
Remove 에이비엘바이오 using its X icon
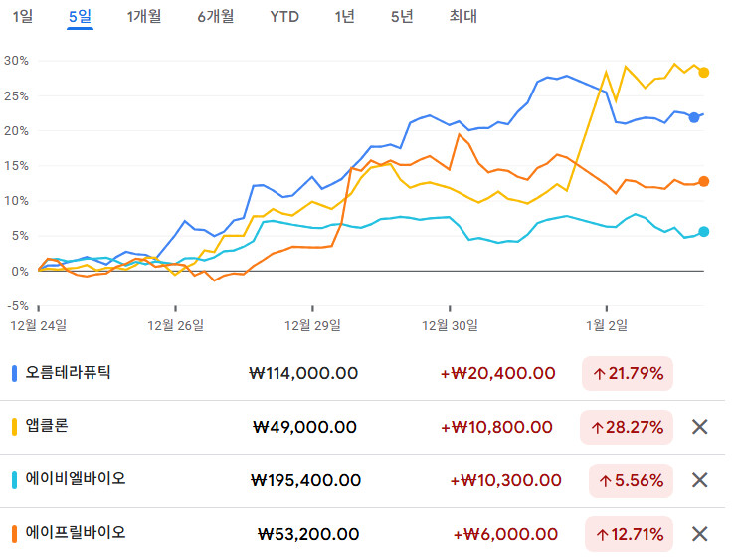(699, 480)
